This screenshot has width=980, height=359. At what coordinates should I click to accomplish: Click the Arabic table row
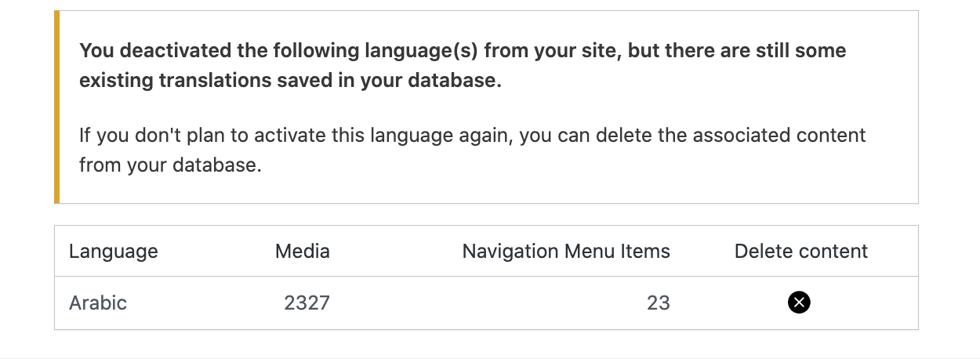click(486, 303)
